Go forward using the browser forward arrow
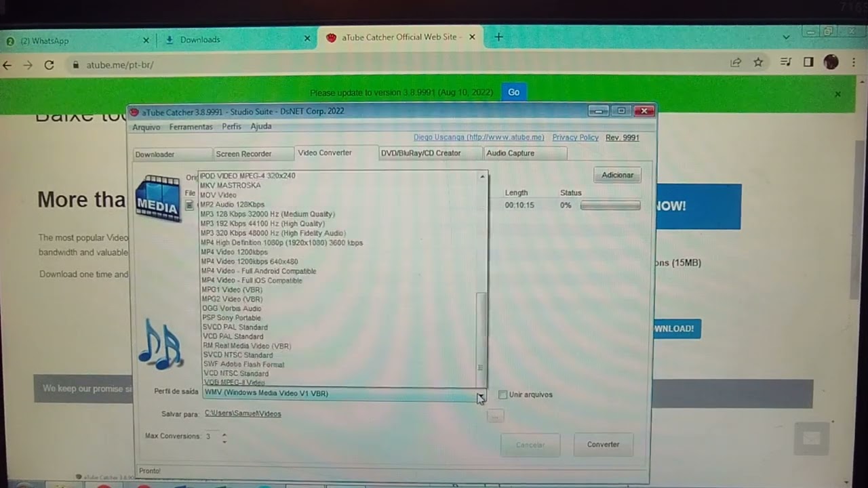Image resolution: width=868 pixels, height=488 pixels. (x=28, y=65)
